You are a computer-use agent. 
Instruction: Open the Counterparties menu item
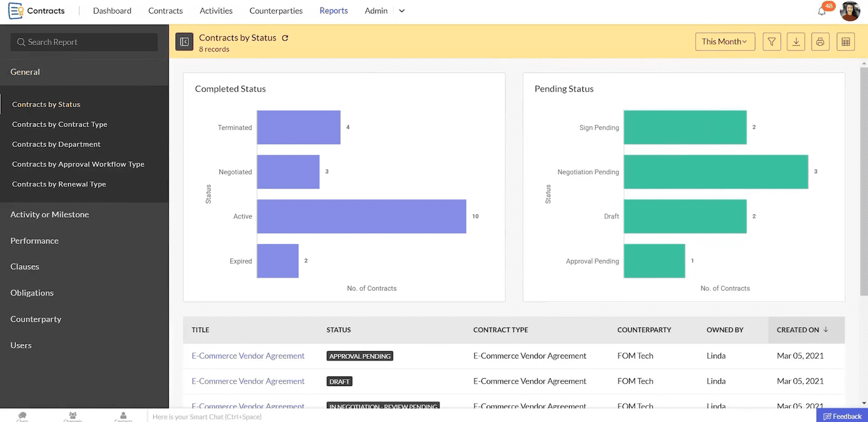[276, 11]
